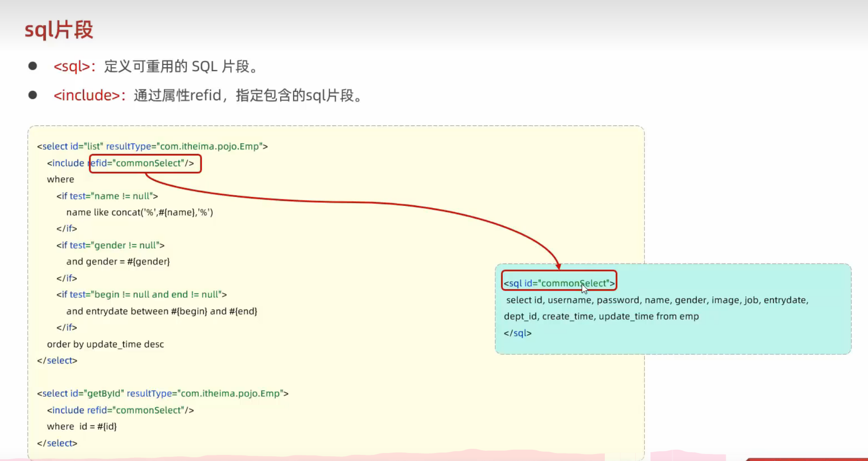Click the red <sql> tag bullet label
Viewport: 868px width, 461px height.
[x=71, y=66]
